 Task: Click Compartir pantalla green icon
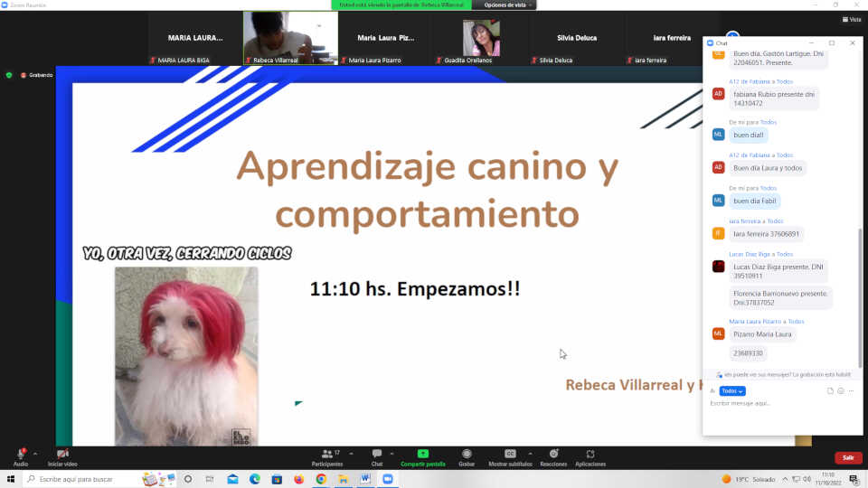tap(423, 454)
